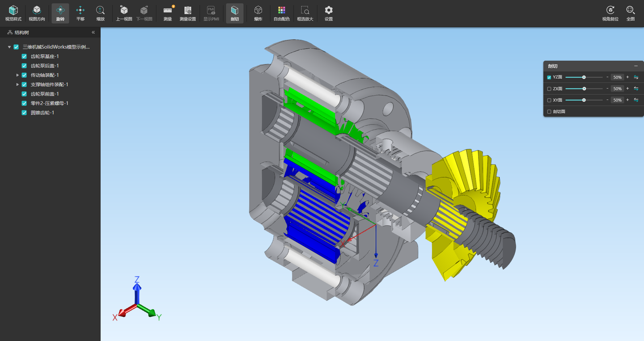Screen dimensions: 644x341
Task: Hide 齿轮泵前盖-1 via its checkbox
Action: point(24,94)
